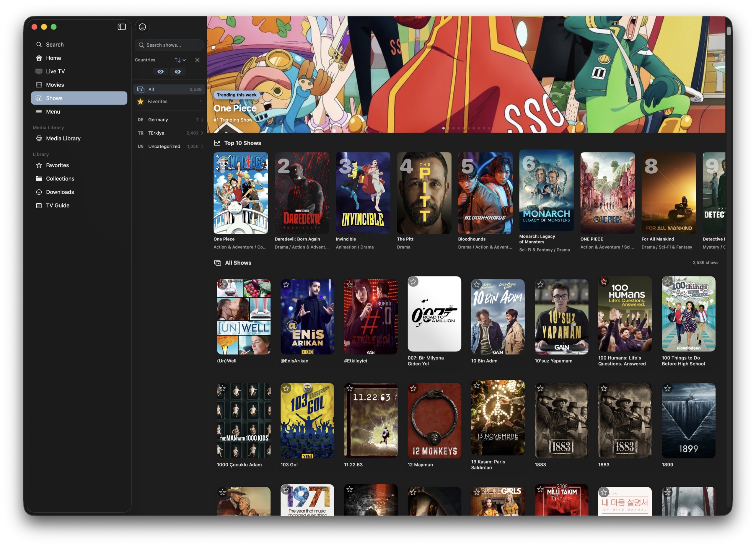Image resolution: width=756 pixels, height=547 pixels.
Task: Open the filter list circle icon
Action: coord(142,27)
